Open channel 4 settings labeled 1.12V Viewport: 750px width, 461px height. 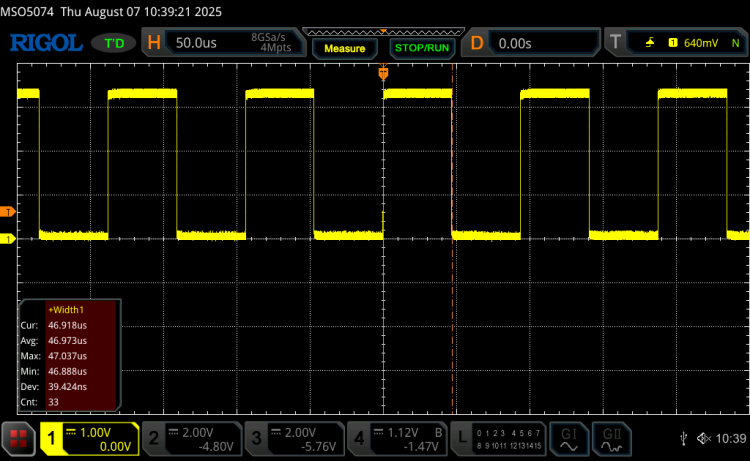[397, 437]
